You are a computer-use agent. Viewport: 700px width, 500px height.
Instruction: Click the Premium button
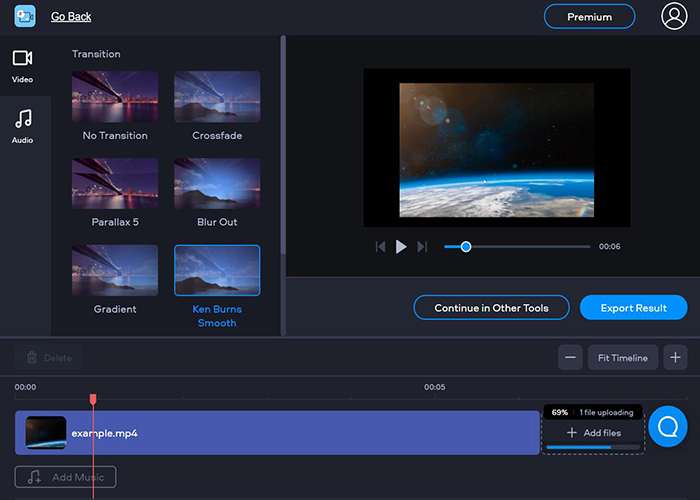[589, 17]
